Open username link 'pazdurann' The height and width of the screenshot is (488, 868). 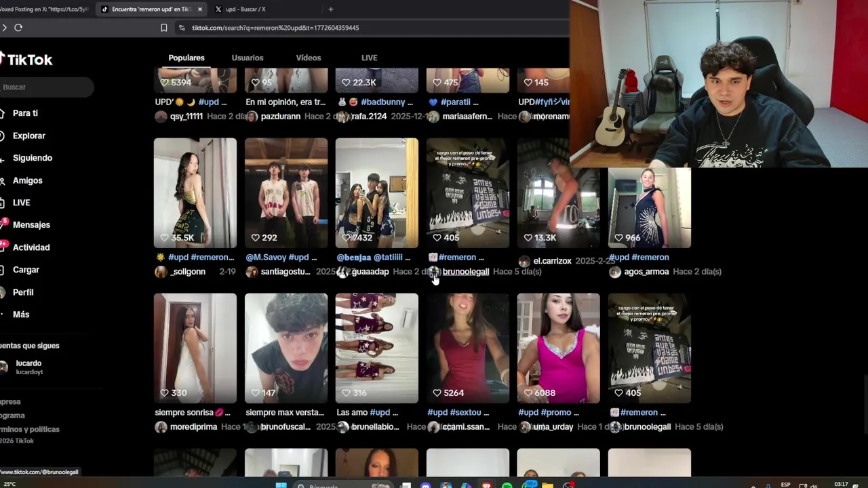coord(281,117)
